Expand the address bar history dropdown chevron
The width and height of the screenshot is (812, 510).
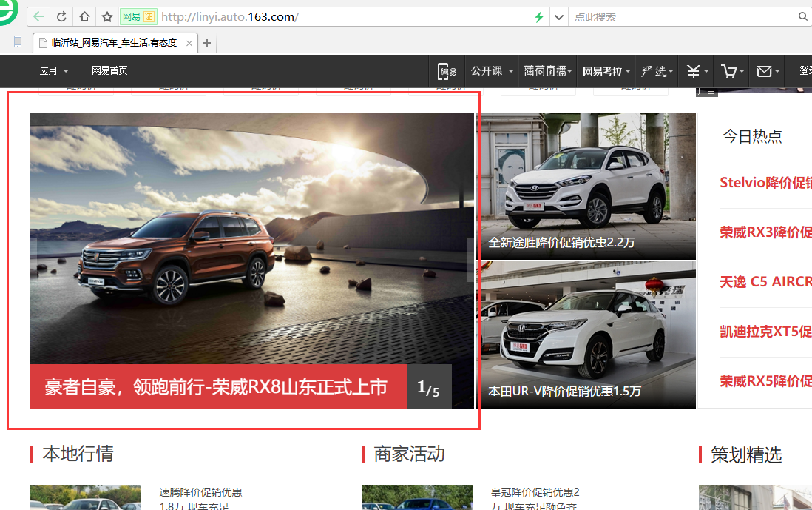point(559,17)
